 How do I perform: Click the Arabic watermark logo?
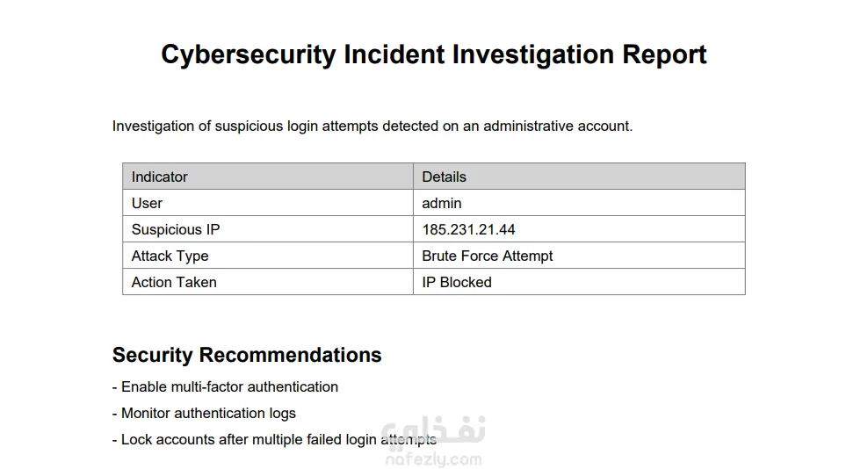433,430
